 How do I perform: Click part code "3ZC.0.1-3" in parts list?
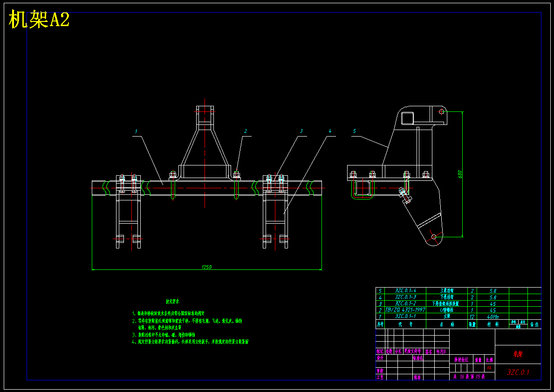pos(405,297)
